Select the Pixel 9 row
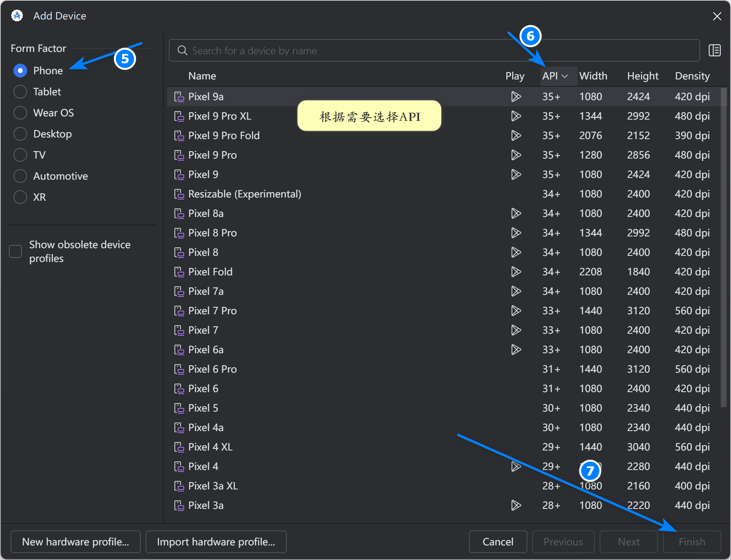This screenshot has width=731, height=560. 444,174
